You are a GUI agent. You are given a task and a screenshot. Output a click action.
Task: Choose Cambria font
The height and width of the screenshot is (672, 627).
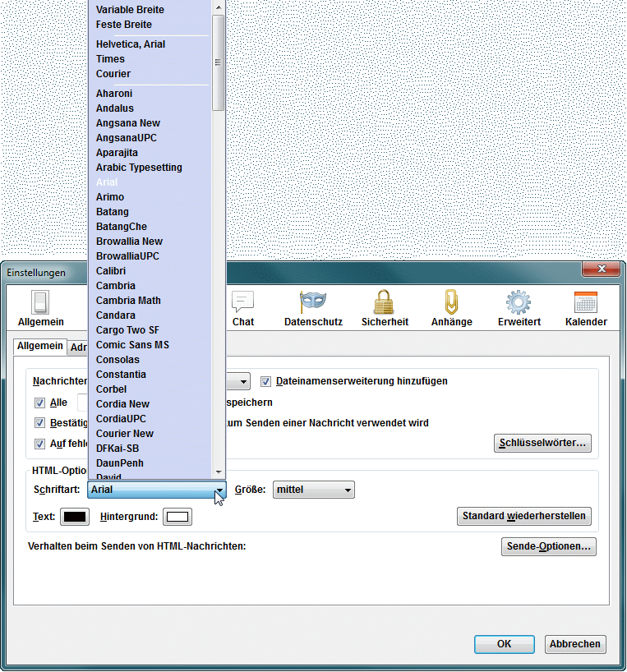(150, 285)
